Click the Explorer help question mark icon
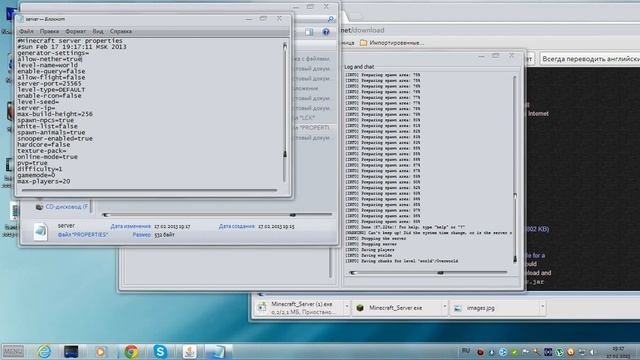Screen dimensions: 640x360 326,32
